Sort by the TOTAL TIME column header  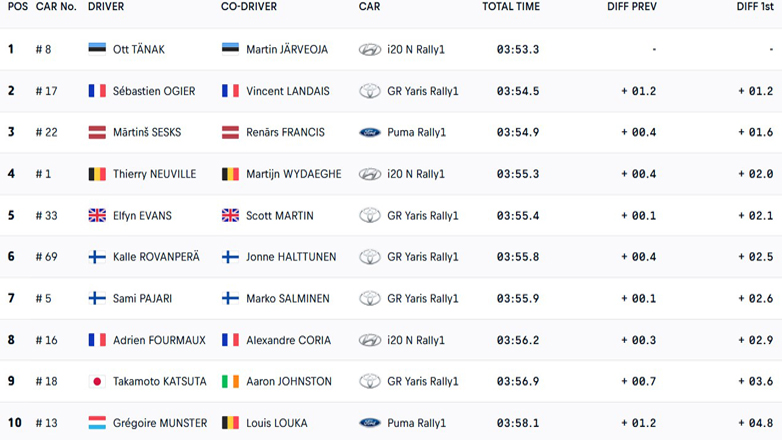(510, 7)
